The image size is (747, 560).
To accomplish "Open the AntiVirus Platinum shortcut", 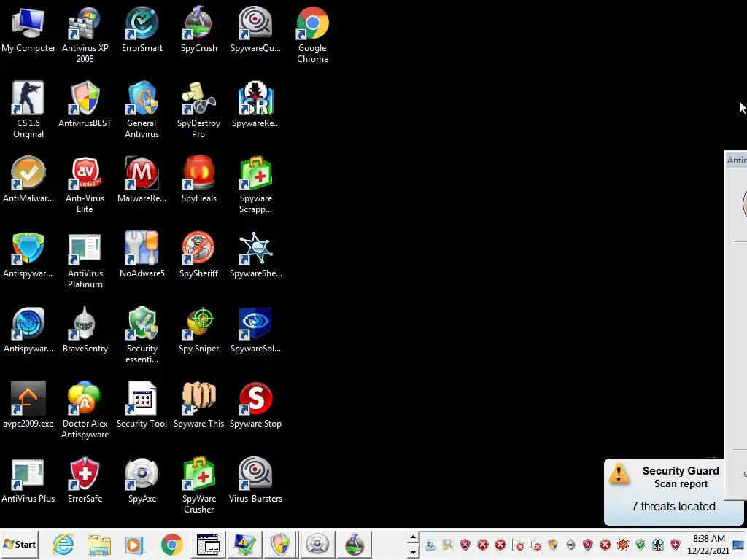I will click(85, 260).
